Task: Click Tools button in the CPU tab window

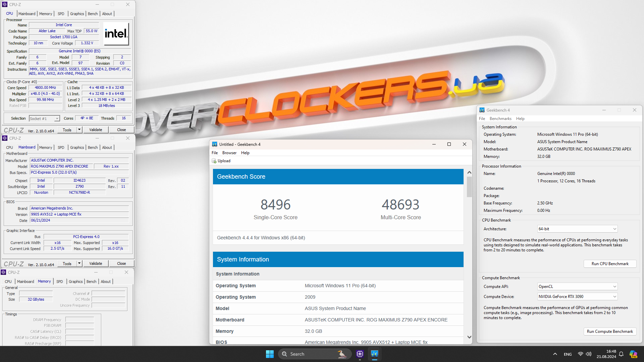Action: [x=67, y=130]
